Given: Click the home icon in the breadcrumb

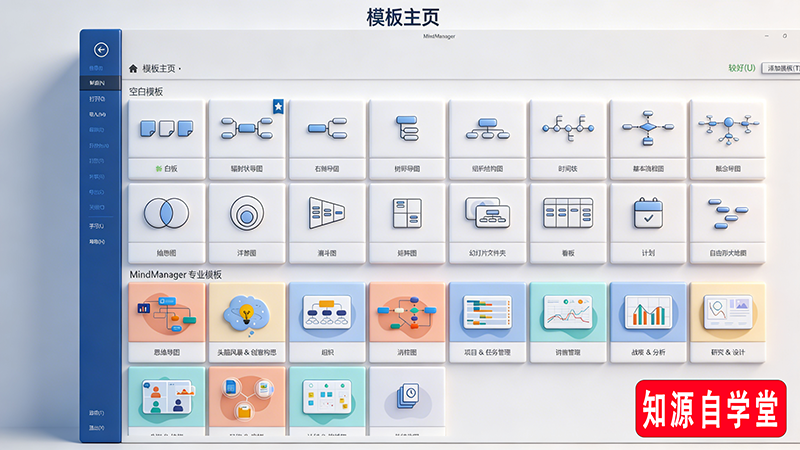Looking at the screenshot, I should tap(133, 69).
